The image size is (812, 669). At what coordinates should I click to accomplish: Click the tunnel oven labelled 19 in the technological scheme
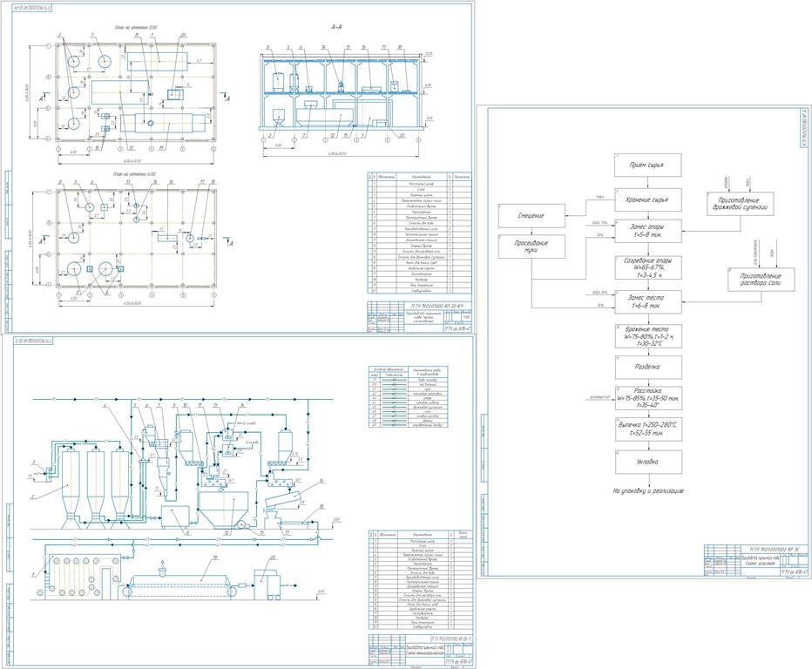click(179, 585)
